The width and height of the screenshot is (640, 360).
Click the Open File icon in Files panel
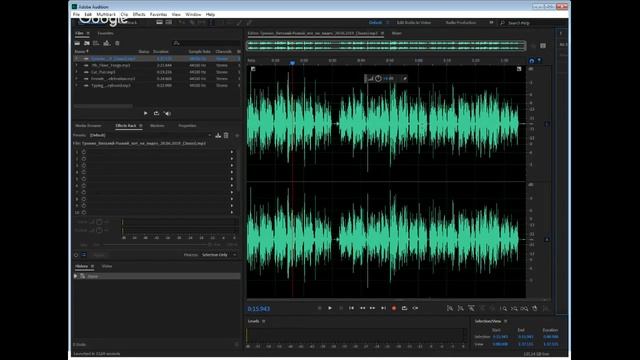77,43
